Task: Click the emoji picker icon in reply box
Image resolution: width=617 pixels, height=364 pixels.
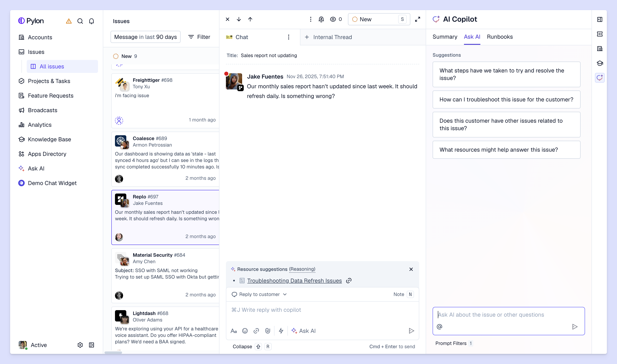Action: (245, 331)
